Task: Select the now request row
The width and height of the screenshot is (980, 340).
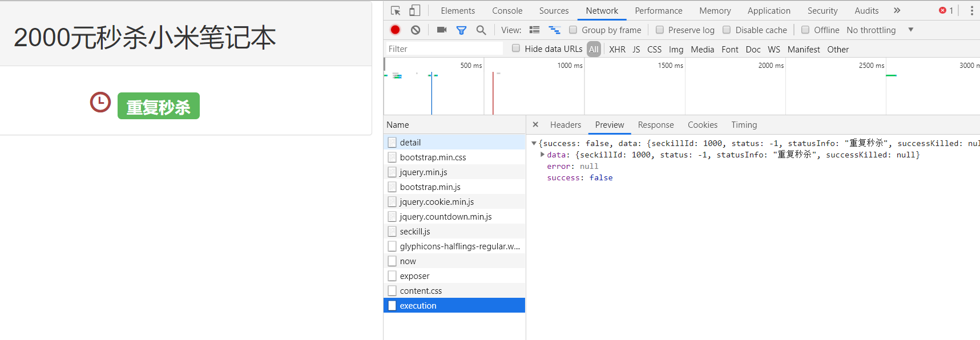Action: (454, 261)
